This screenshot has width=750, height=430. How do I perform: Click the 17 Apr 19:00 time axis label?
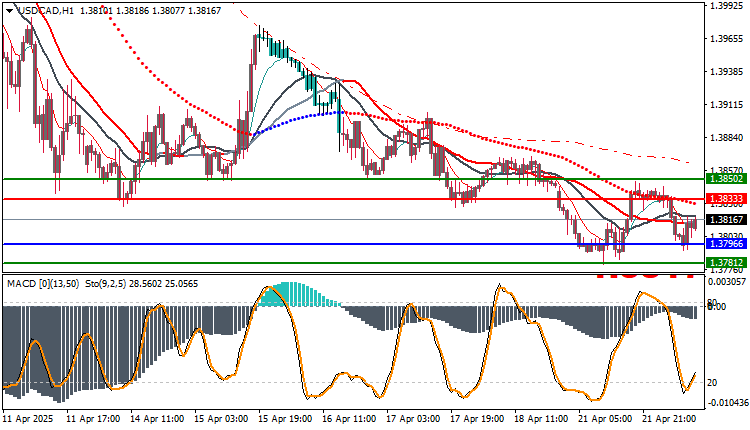pos(477,419)
